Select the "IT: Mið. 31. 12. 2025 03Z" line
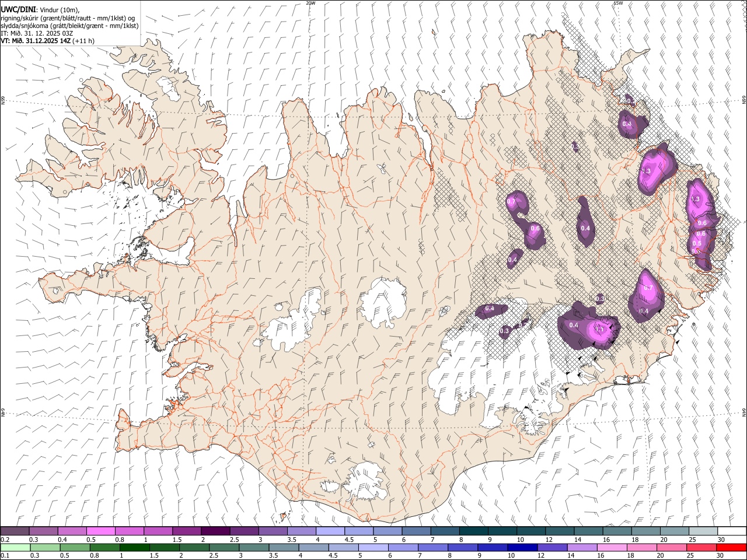This screenshot has height=560, width=747. click(x=37, y=33)
